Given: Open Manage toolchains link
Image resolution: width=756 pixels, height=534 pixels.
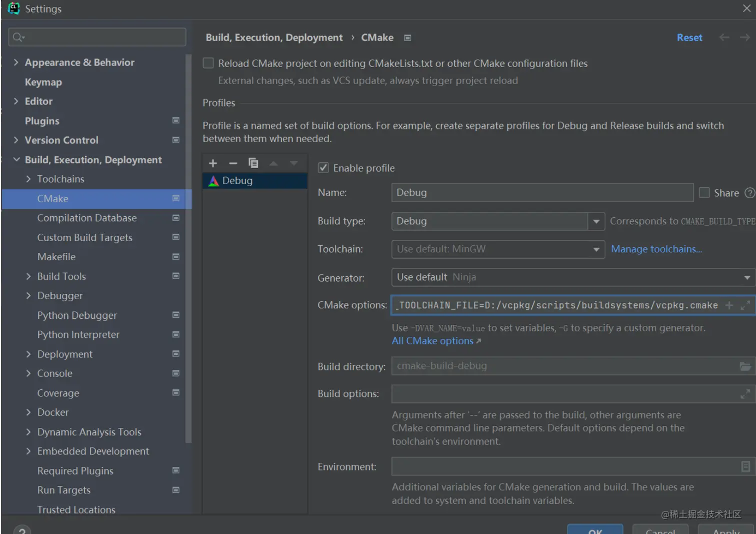Looking at the screenshot, I should point(656,249).
